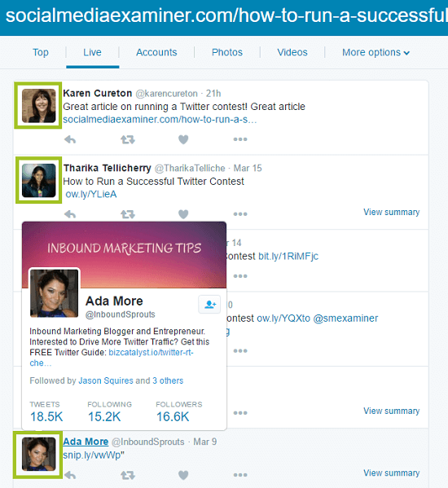448x488 pixels.
Task: Click the Ada More name in tweet
Action: point(86,442)
